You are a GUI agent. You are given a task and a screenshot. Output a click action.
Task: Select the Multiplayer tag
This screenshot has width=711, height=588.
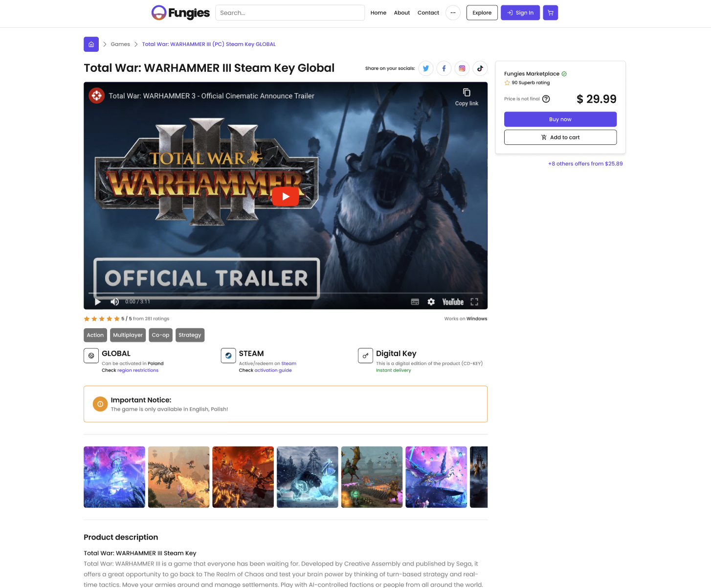point(128,335)
